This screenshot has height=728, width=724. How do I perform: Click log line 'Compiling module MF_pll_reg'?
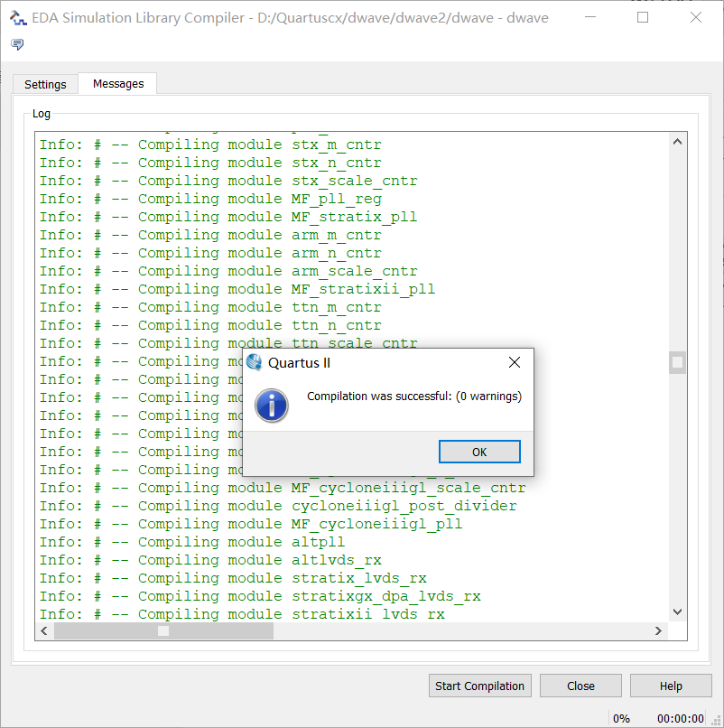pos(210,200)
